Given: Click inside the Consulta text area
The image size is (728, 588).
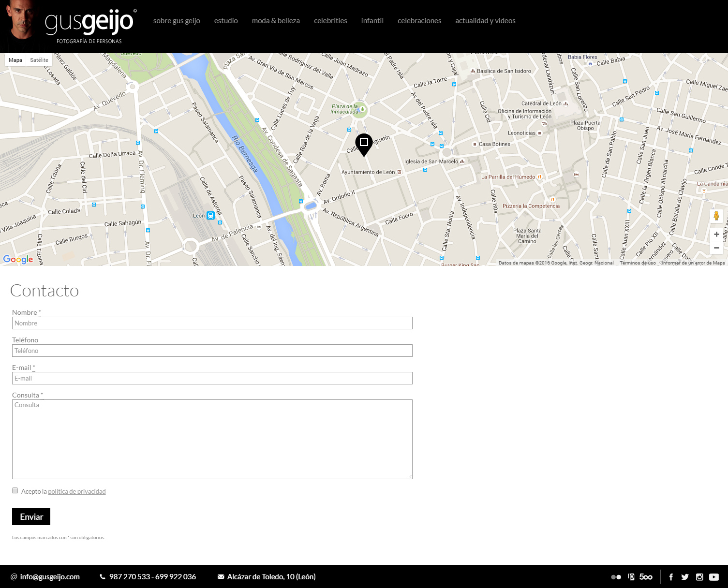Looking at the screenshot, I should click(x=212, y=439).
